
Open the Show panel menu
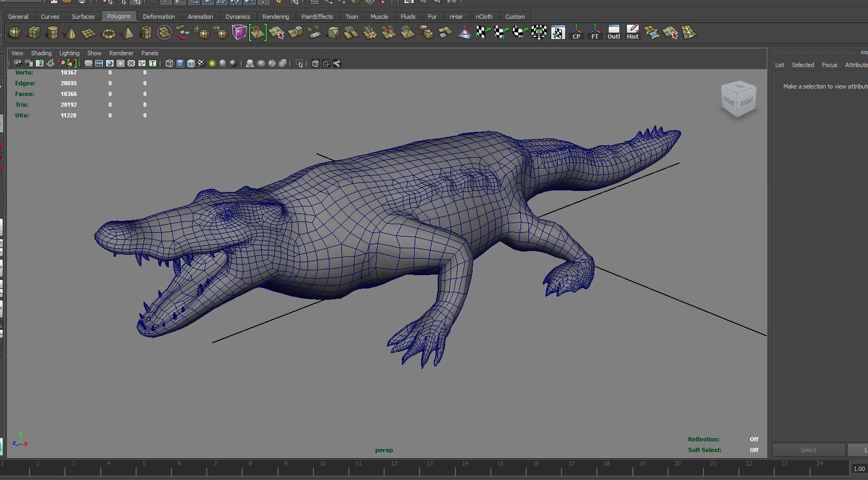[x=94, y=53]
